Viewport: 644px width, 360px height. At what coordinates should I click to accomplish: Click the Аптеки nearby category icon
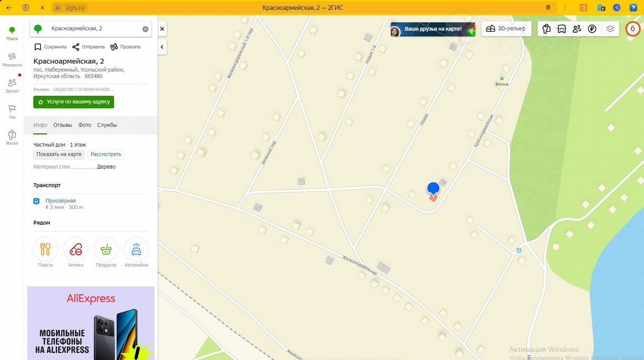click(x=76, y=249)
